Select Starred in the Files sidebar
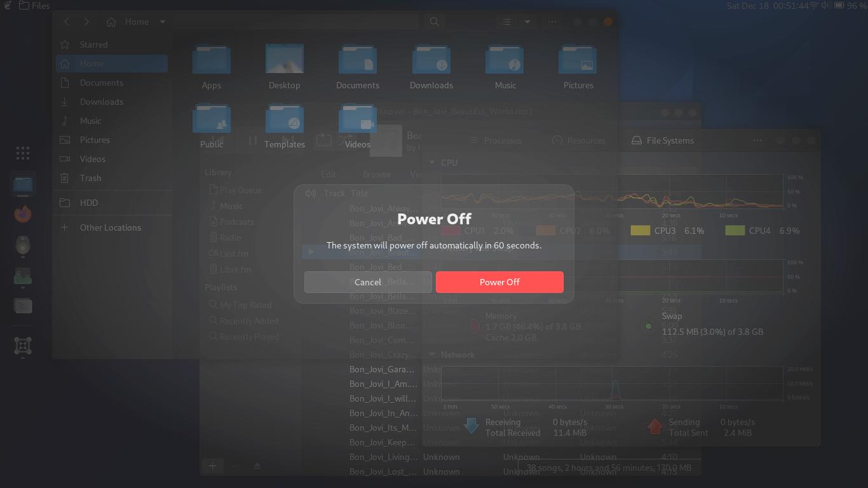Viewport: 868px width, 488px height. (112, 44)
